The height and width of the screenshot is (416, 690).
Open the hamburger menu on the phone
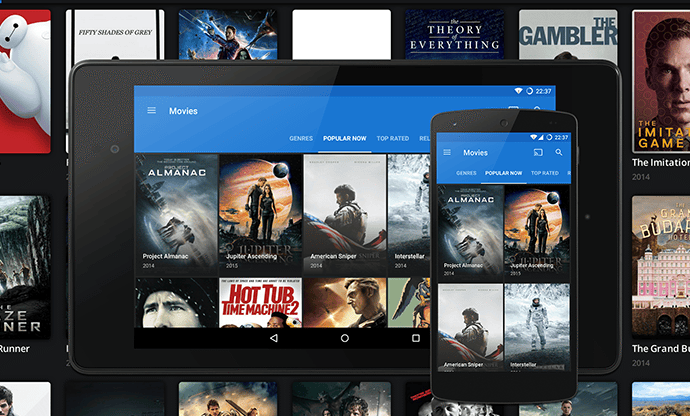coord(447,152)
